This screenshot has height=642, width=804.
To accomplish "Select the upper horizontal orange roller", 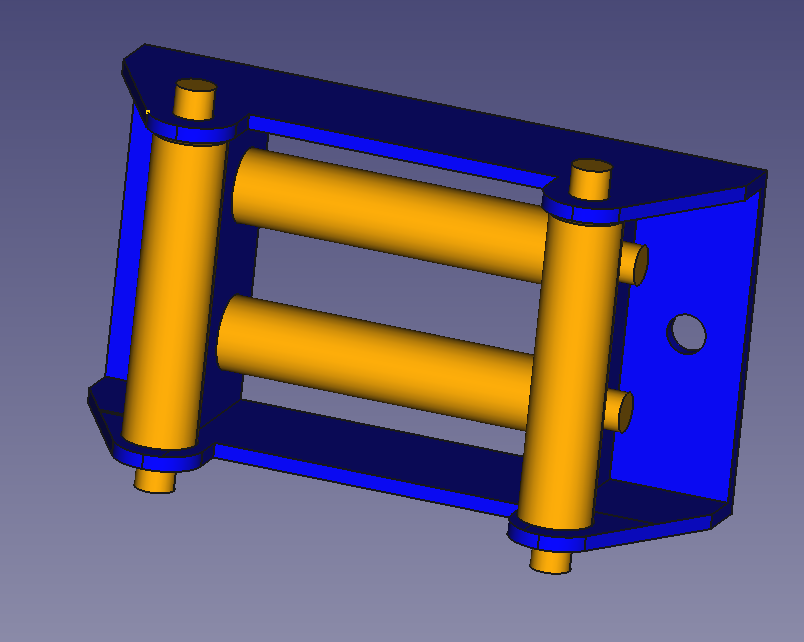I will (x=390, y=214).
